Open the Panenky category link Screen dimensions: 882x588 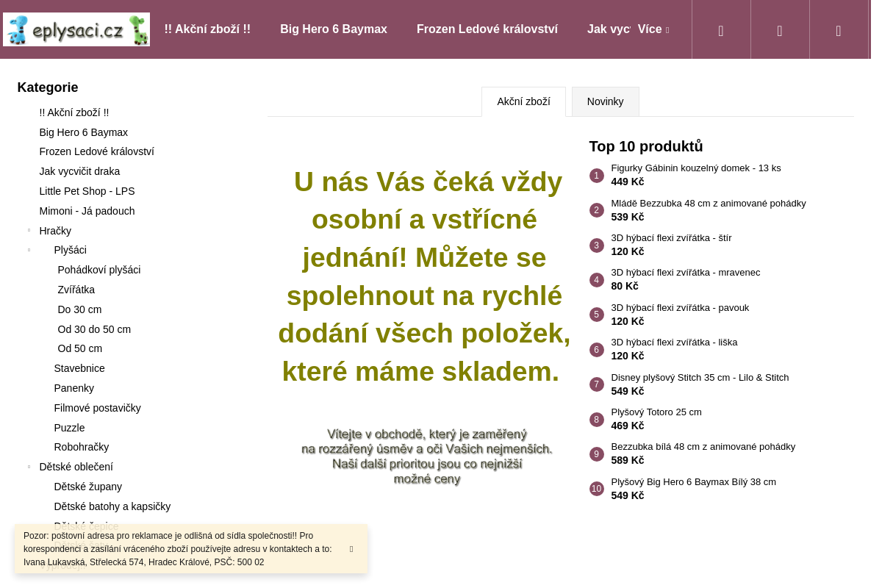[x=73, y=388]
